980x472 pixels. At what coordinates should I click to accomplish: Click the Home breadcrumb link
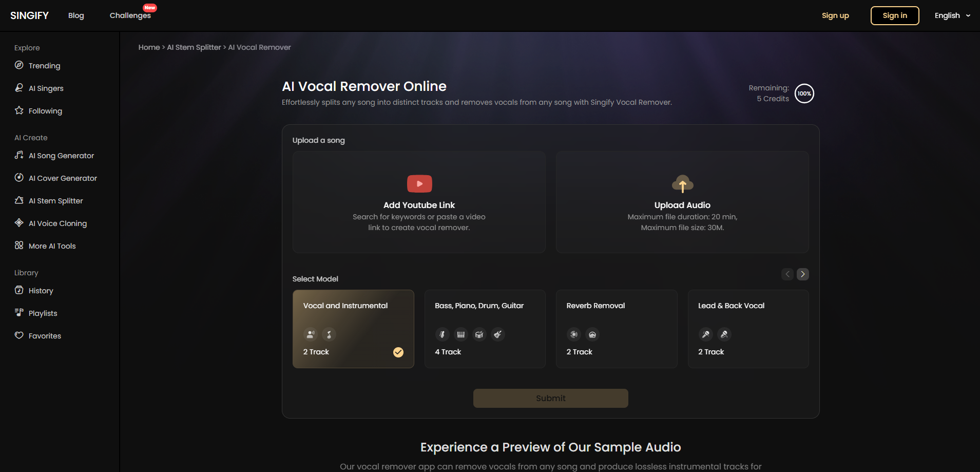[149, 47]
